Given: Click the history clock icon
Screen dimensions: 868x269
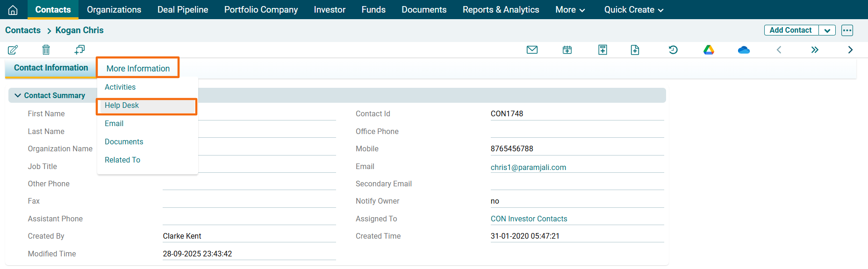Looking at the screenshot, I should 673,50.
